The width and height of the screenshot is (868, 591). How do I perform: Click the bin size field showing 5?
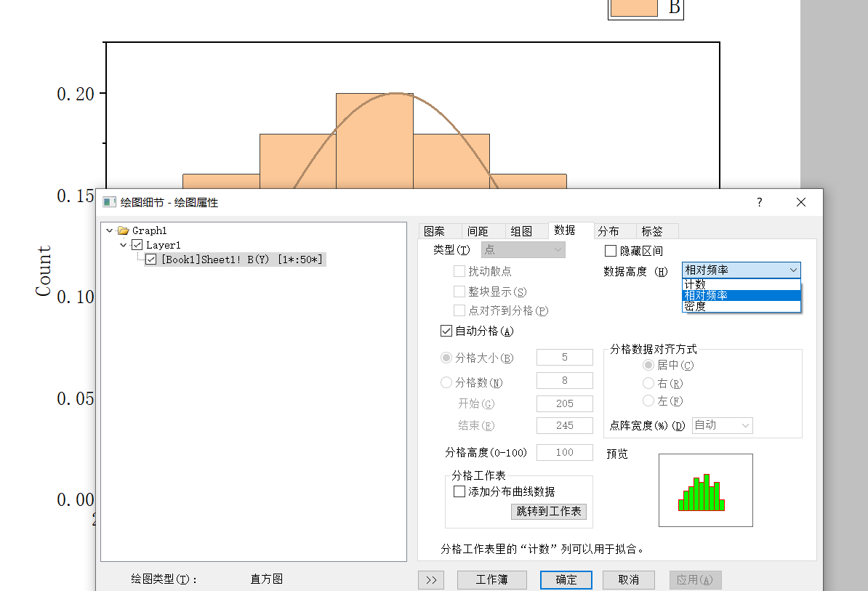tap(565, 358)
